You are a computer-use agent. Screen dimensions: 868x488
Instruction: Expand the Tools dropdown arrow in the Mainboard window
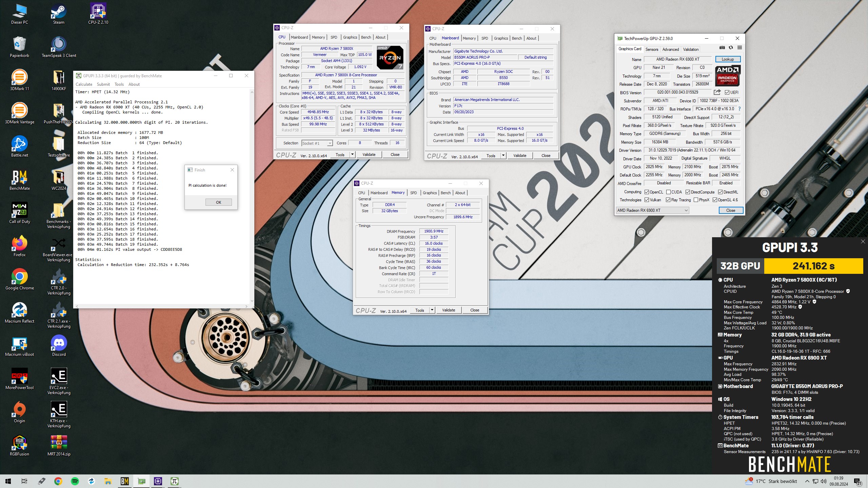[503, 156]
